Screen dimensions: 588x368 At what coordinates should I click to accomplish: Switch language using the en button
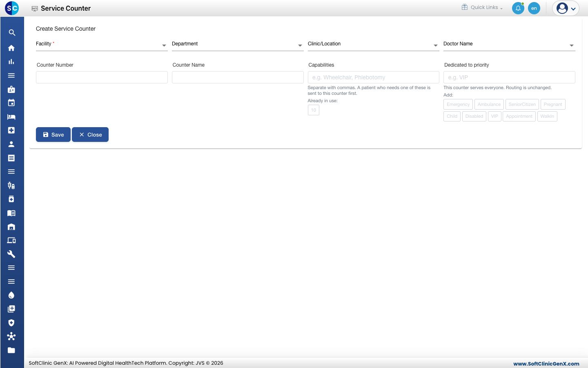tap(534, 8)
